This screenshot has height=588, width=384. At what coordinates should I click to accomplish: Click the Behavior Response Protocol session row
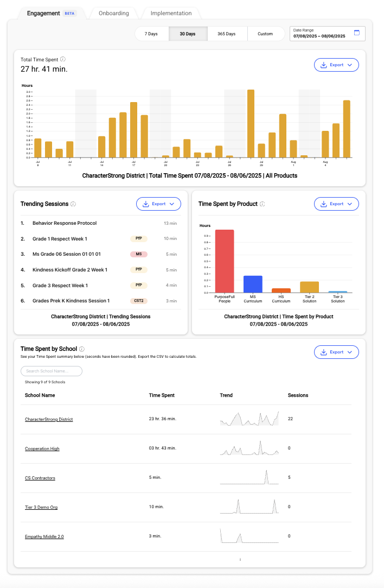(65, 223)
